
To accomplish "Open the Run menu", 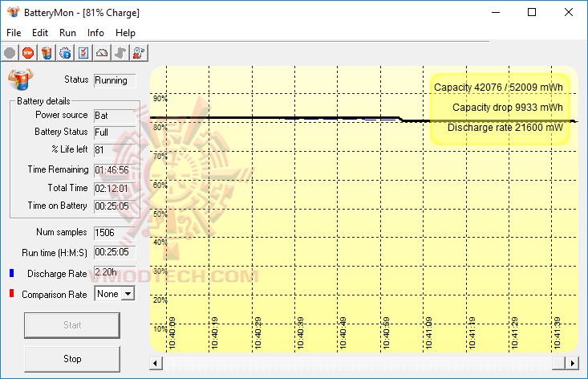I will [x=67, y=33].
